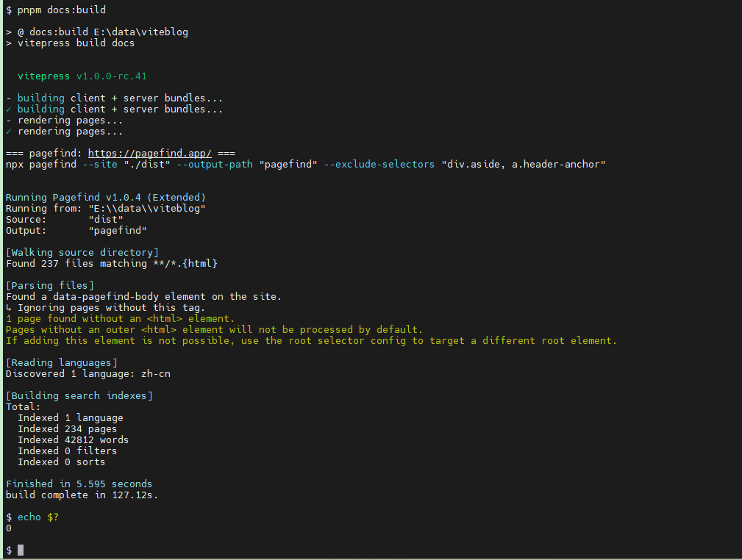Place cursor at the final prompt's cursor block
742x560 pixels.
tap(21, 550)
